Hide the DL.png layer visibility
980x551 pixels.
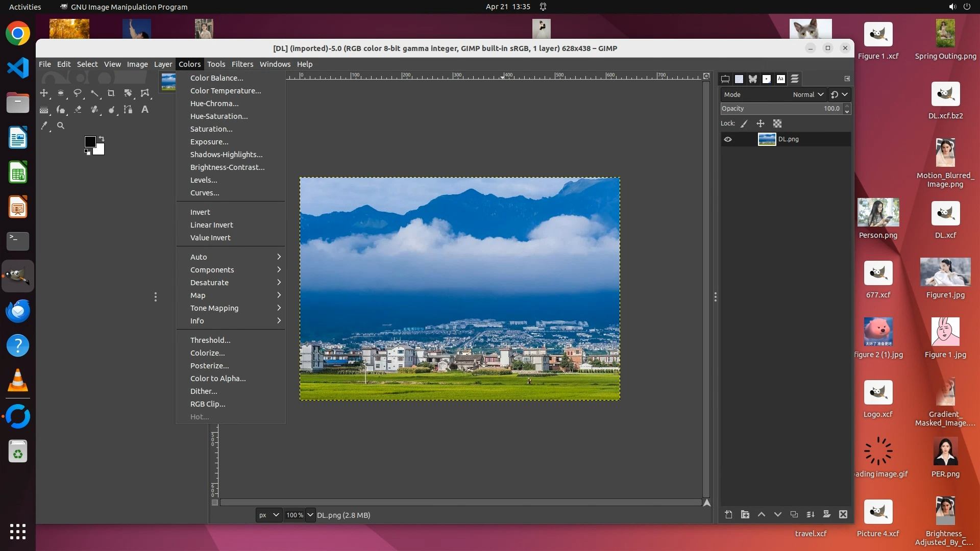coord(728,139)
